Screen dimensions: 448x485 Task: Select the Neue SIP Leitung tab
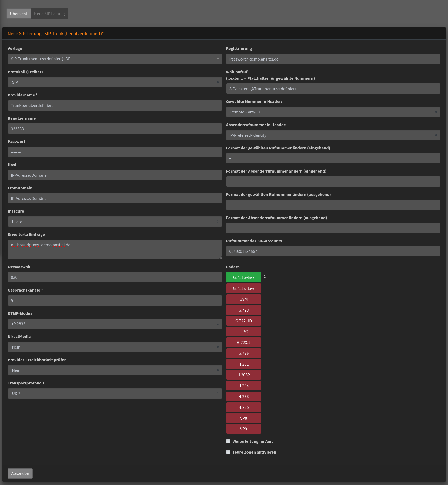tap(49, 14)
